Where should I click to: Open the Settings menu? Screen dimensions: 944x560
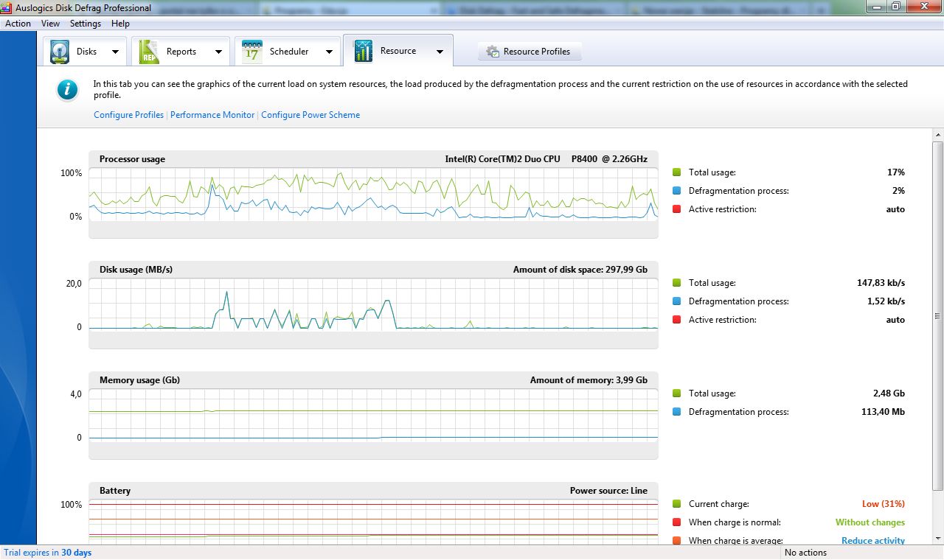(86, 24)
